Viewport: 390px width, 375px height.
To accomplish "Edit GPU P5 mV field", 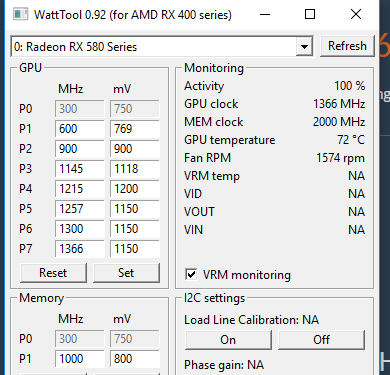I will (135, 209).
